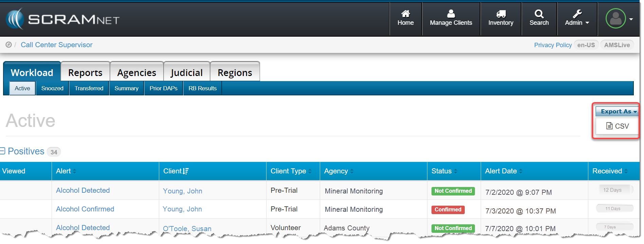The width and height of the screenshot is (644, 244).
Task: Sort table by Client column
Action: [176, 171]
